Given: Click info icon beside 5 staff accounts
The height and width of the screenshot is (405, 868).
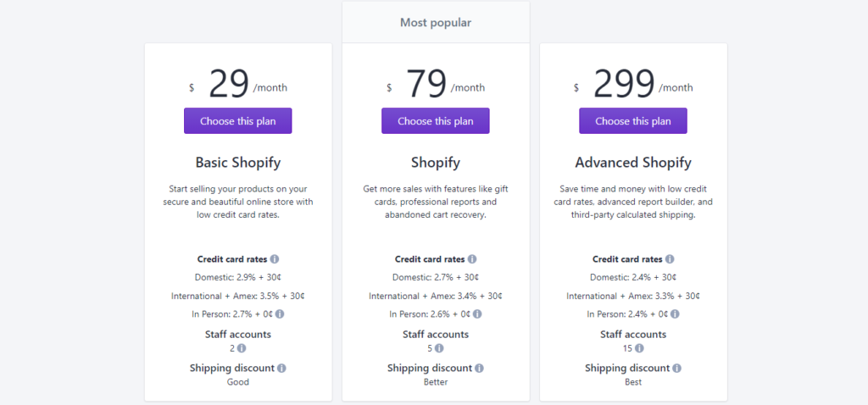Looking at the screenshot, I should pyautogui.click(x=439, y=348).
